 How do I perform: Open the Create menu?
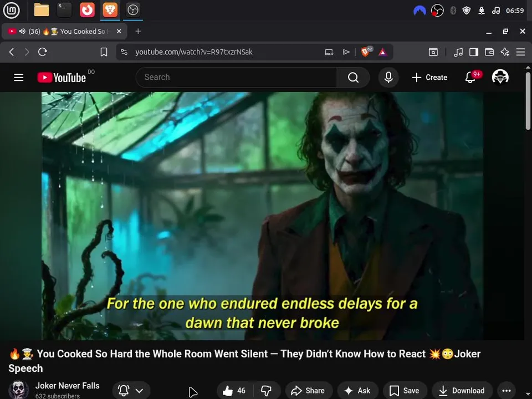pyautogui.click(x=429, y=78)
